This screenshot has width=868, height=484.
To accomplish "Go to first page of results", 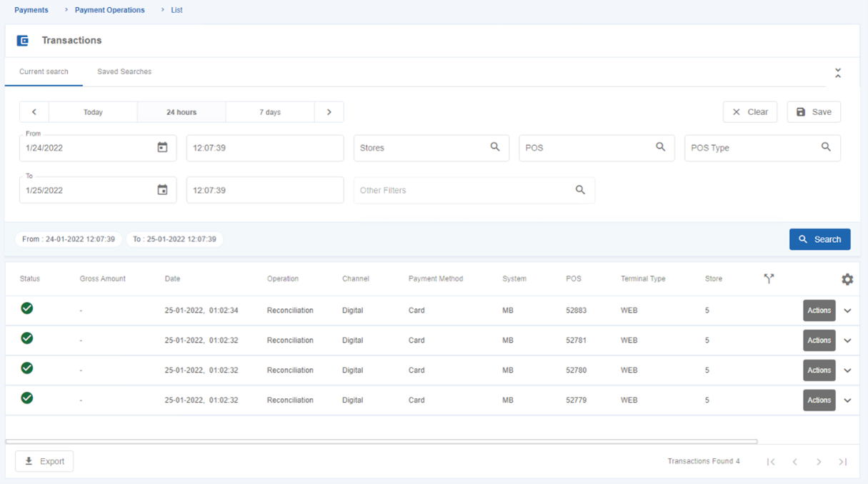I will pos(771,462).
